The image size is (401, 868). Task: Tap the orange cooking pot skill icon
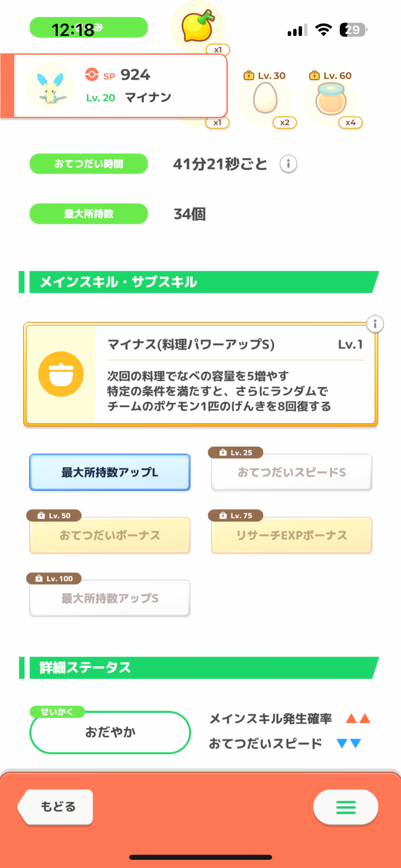tap(61, 374)
